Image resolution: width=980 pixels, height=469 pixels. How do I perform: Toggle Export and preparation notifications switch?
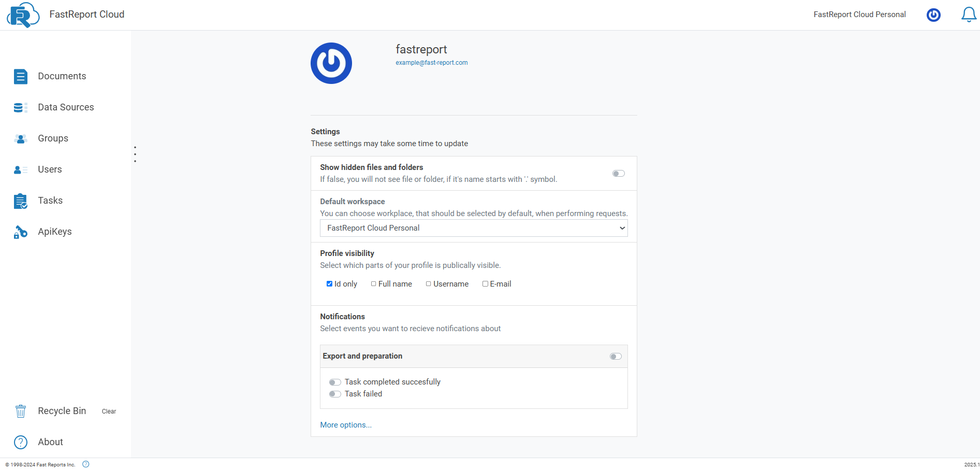coord(616,357)
